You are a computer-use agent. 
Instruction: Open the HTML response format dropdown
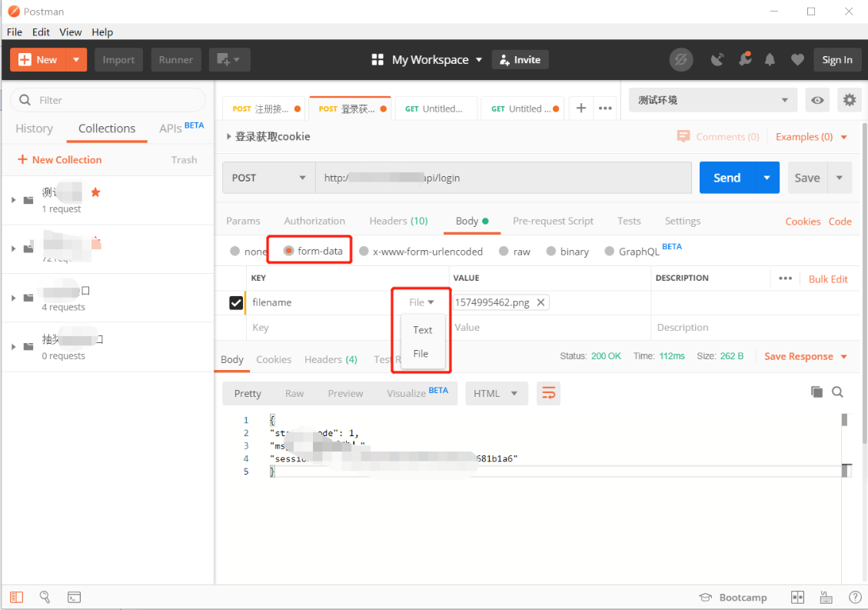click(496, 393)
